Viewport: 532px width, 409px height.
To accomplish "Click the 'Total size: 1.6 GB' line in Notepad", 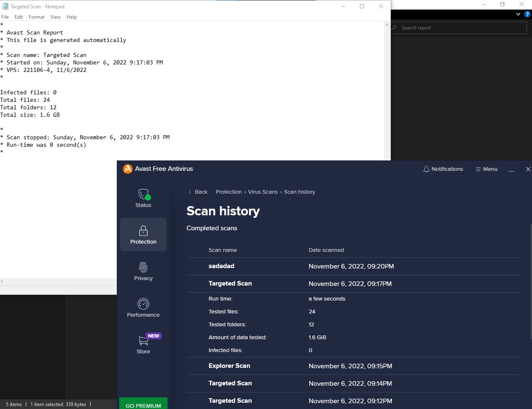I will point(30,115).
